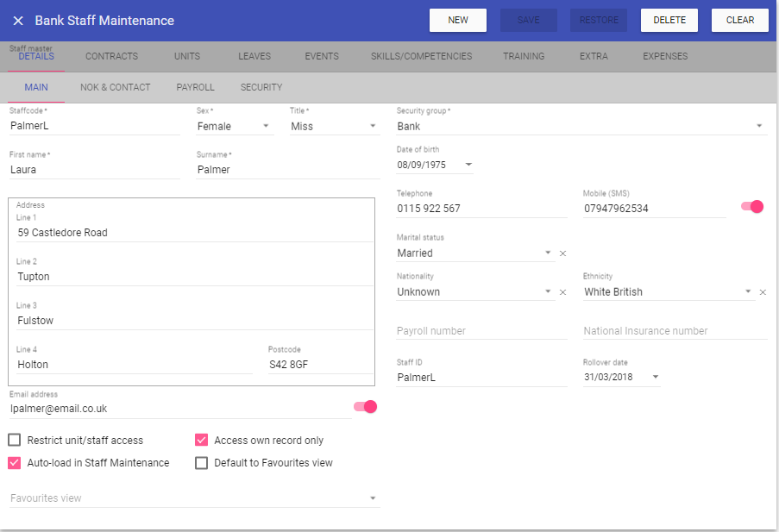Screen dimensions: 779x532
Task: Enable Restrict unit/staff access checkbox
Action: [x=15, y=441]
